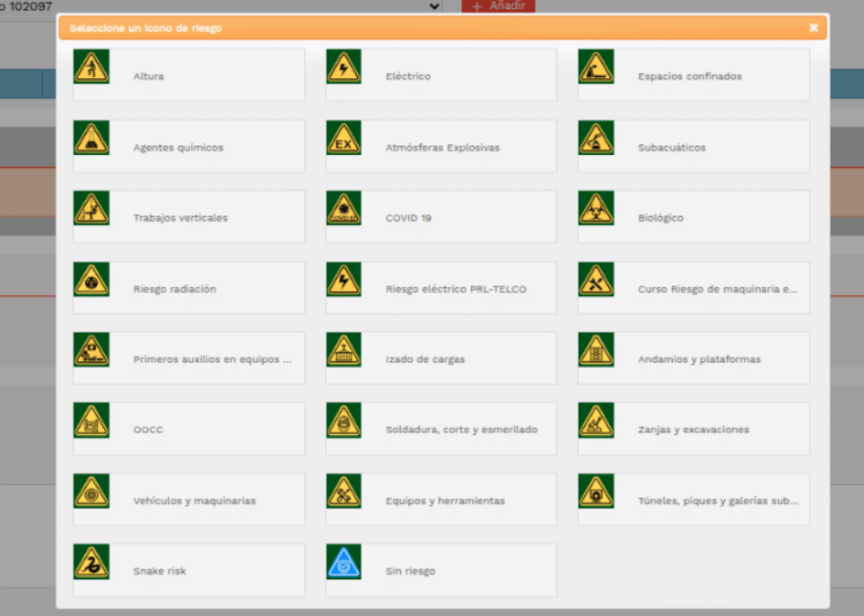Pick the Trabajos verticales icon
This screenshot has height=616, width=864.
(x=92, y=208)
